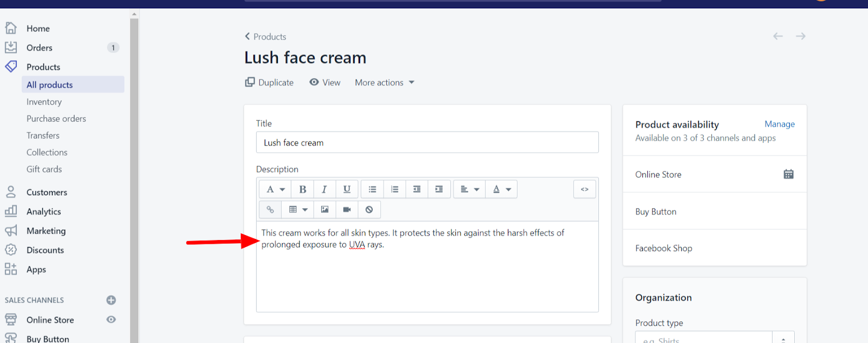Open the More actions dropdown

tap(385, 82)
